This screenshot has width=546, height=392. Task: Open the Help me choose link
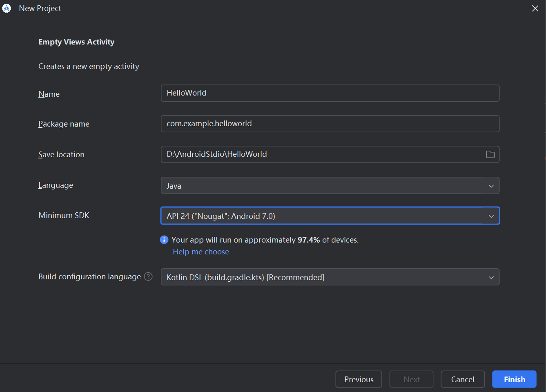[201, 252]
